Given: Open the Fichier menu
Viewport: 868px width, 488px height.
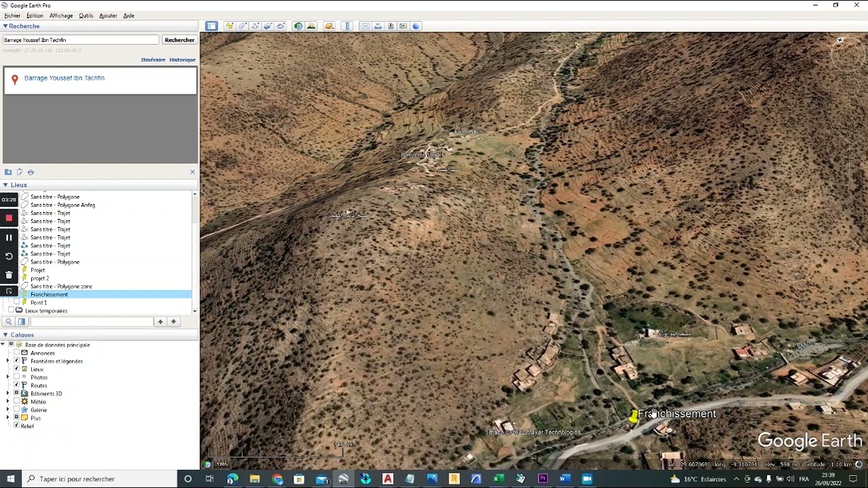Looking at the screenshot, I should [x=12, y=16].
